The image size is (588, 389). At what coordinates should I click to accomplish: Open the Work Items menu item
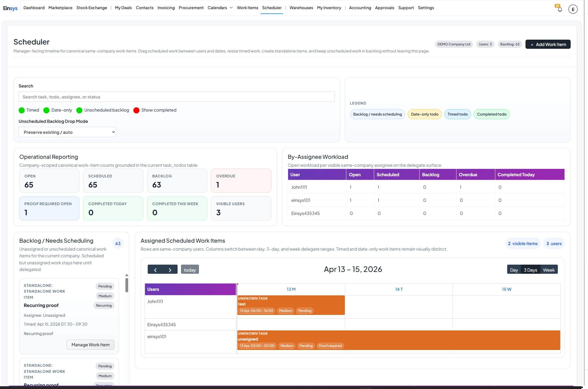[x=247, y=8]
